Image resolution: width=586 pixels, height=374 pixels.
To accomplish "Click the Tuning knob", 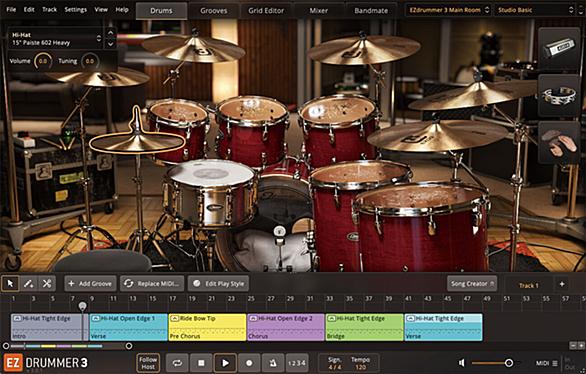I will 90,61.
